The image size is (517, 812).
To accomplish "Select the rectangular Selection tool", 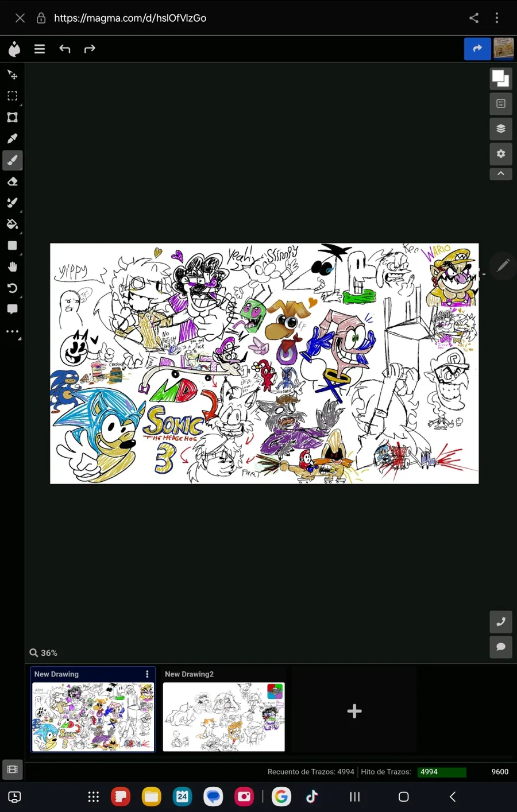I will [x=12, y=96].
